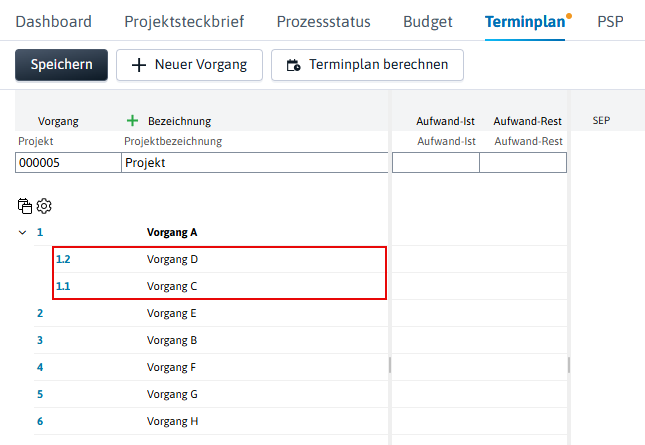645x445 pixels.
Task: Click the Projektbezeichnung input containing Projekt
Action: 255,163
